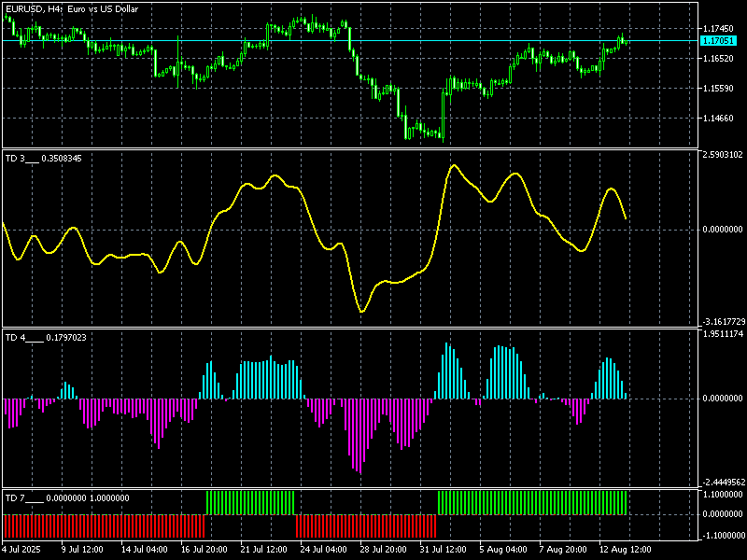747x560 pixels.
Task: Click the EURUSD, H4 chart title text
Action: (72, 9)
